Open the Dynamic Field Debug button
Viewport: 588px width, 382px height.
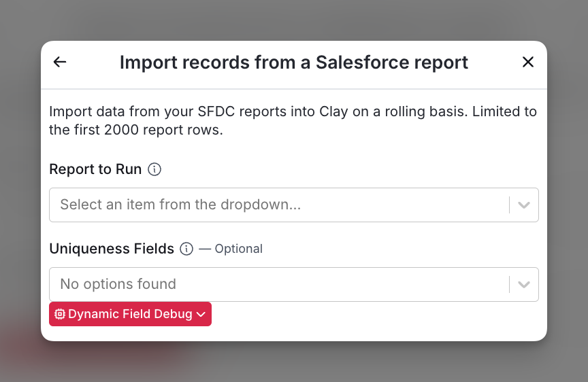tap(130, 314)
